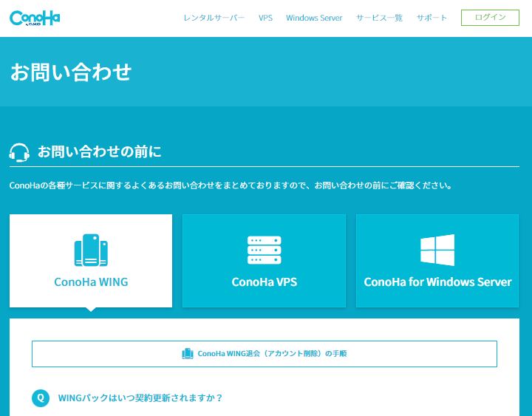
Task: Click the ConoHaの各種サービスに関する description text
Action: tap(231, 185)
